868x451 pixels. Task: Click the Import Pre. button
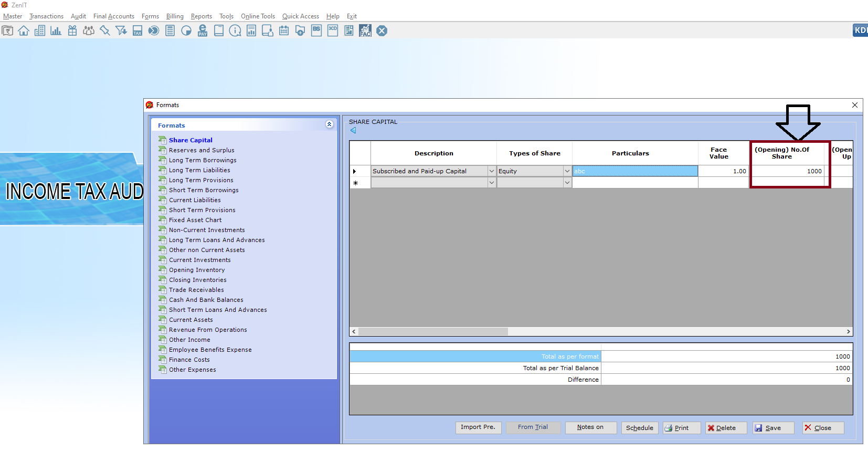478,427
